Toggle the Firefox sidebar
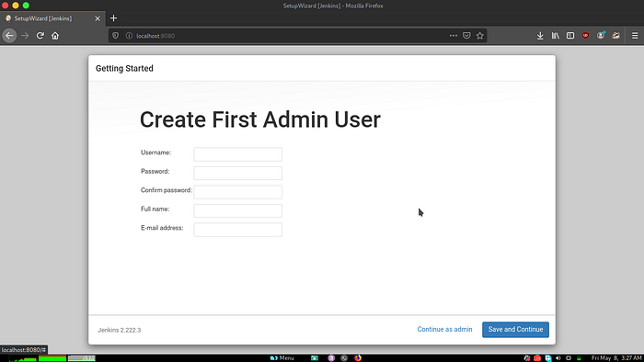Image resolution: width=644 pixels, height=362 pixels. click(x=570, y=36)
